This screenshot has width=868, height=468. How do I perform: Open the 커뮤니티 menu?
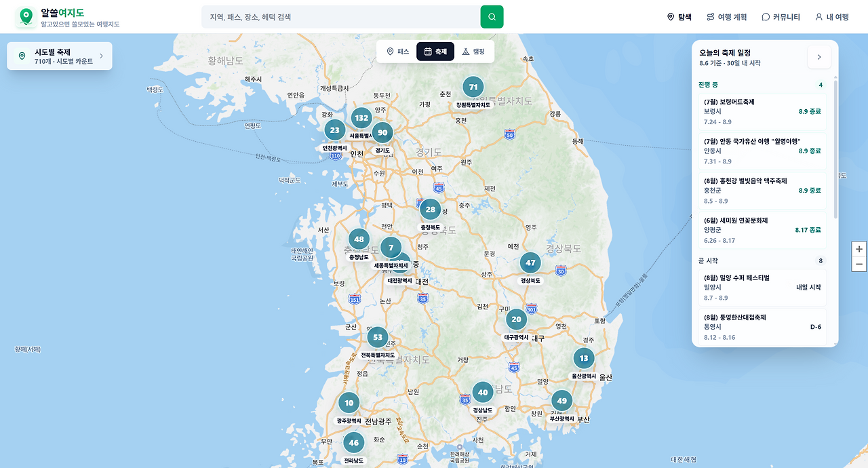(x=781, y=17)
